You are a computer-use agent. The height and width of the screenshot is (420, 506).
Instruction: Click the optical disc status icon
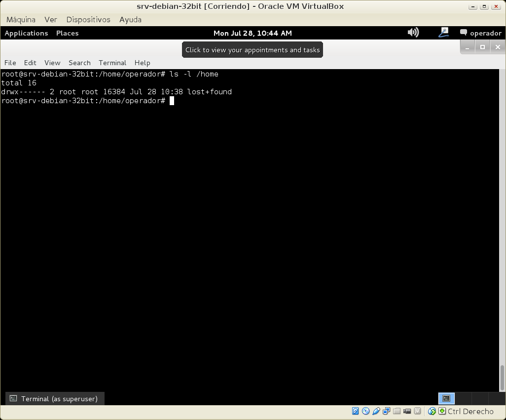point(365,411)
